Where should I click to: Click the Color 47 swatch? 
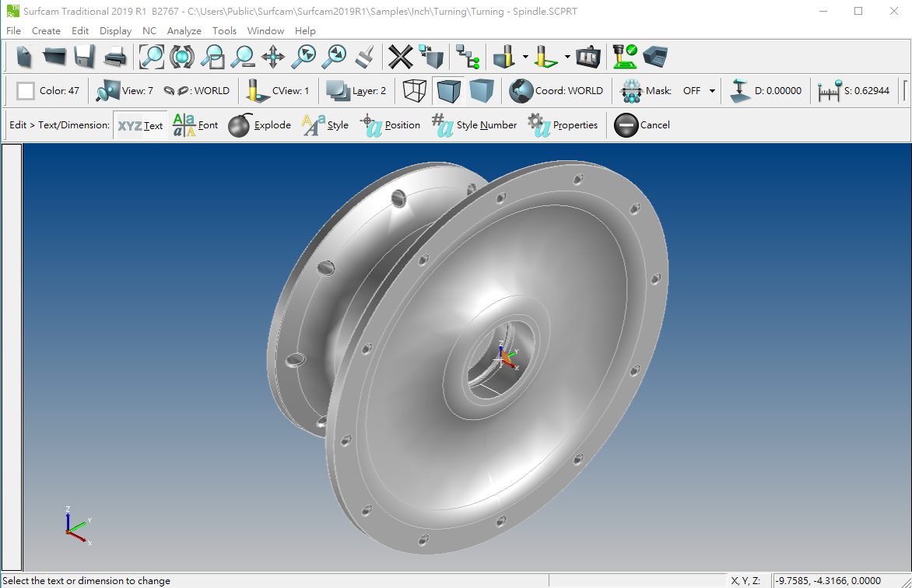[x=26, y=91]
